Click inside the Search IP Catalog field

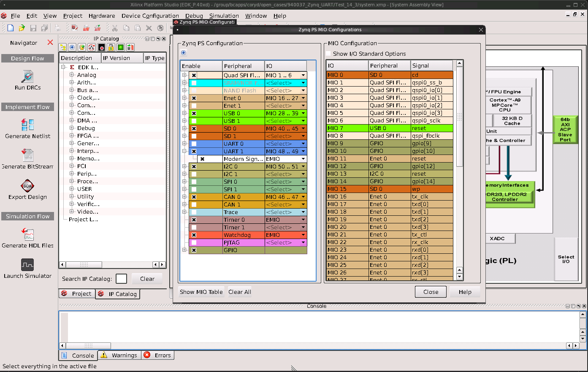(121, 279)
